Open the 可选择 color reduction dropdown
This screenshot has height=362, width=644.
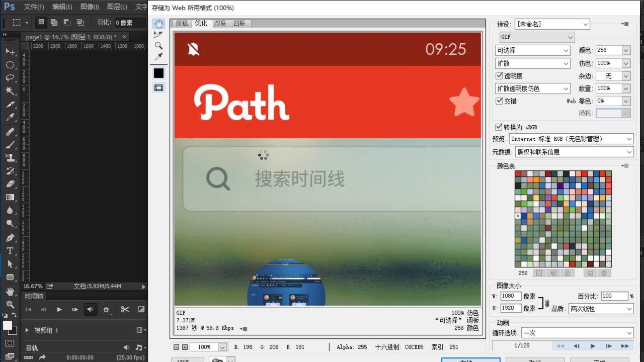(x=532, y=50)
